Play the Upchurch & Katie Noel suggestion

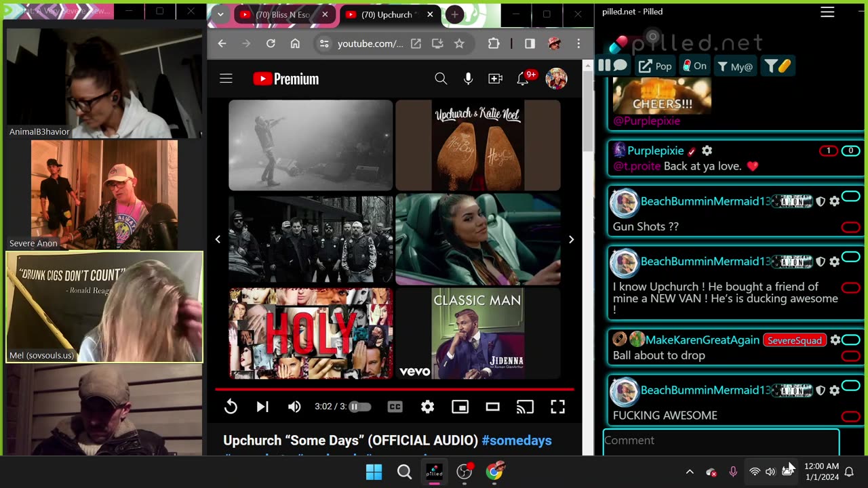(x=478, y=145)
